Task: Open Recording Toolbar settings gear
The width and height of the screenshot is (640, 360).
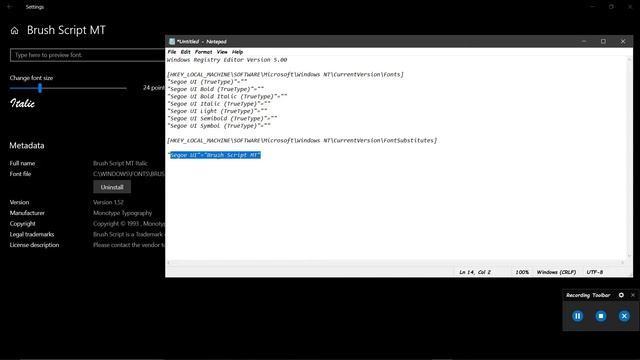Action: [x=621, y=295]
